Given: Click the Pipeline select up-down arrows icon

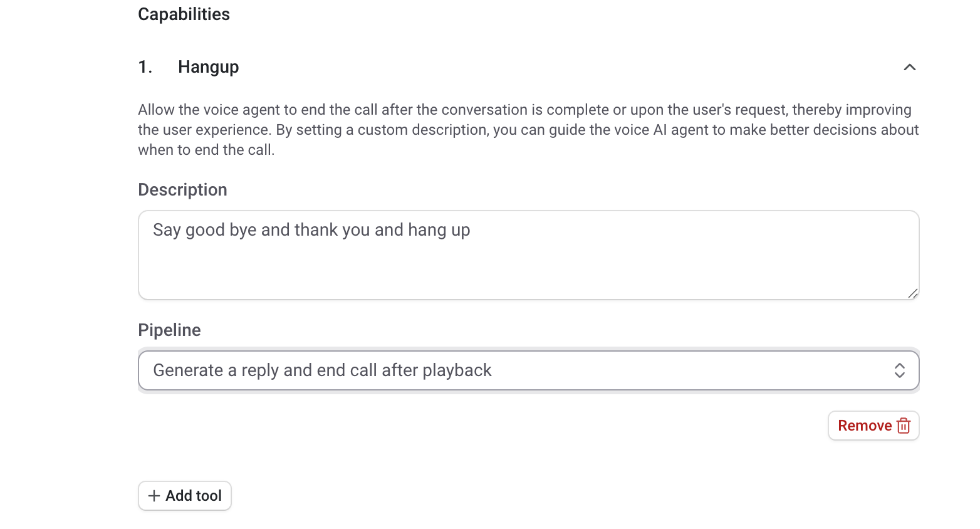Looking at the screenshot, I should [x=899, y=370].
